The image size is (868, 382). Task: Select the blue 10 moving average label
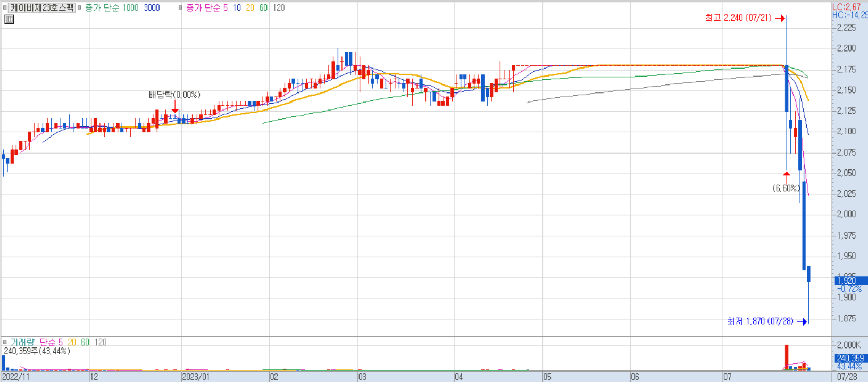tap(237, 7)
